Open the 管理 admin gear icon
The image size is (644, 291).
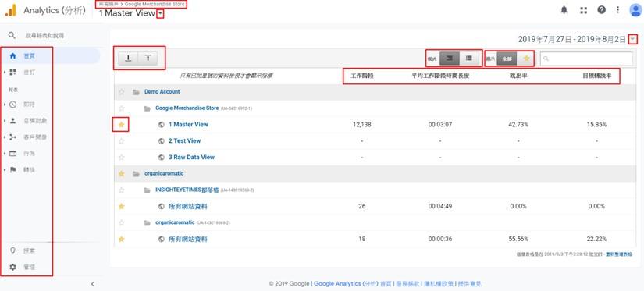12,267
